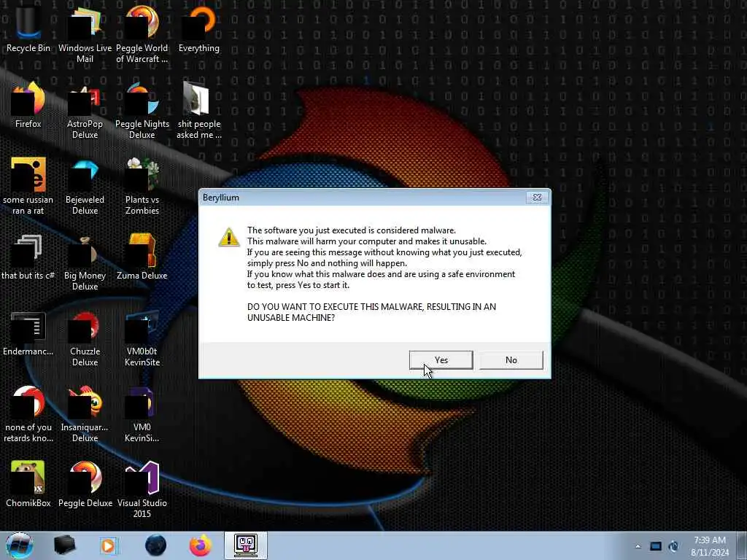Select the Plants vs Zombies icon

[142, 186]
